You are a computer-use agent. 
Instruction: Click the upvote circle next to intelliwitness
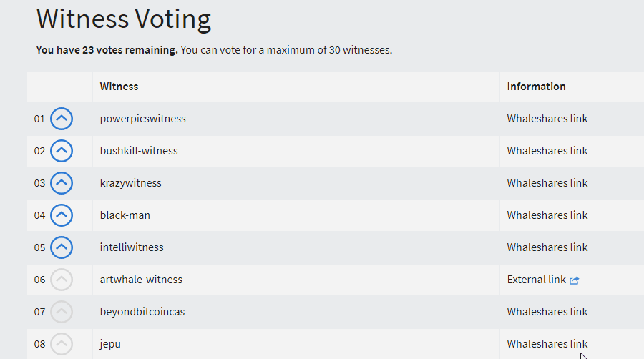(62, 247)
